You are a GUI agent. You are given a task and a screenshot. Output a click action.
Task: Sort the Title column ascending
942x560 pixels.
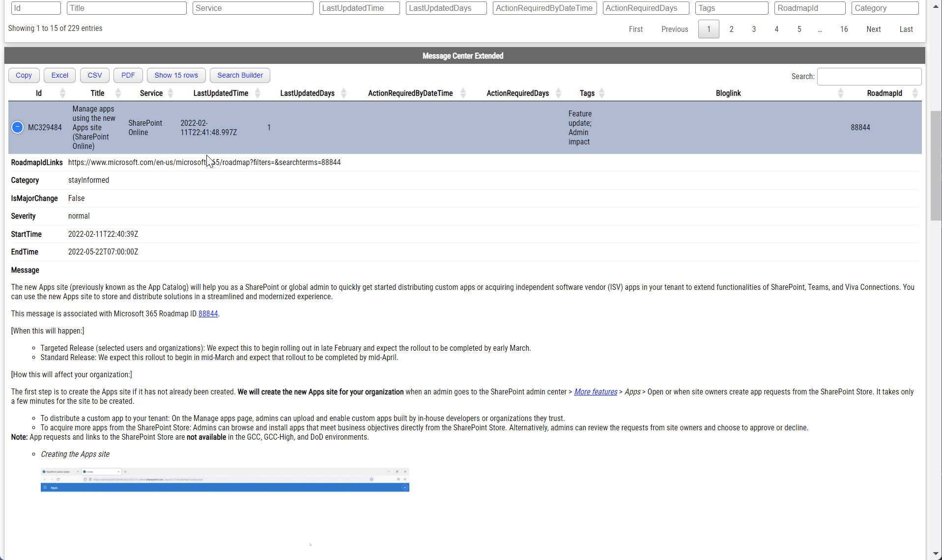coord(97,93)
